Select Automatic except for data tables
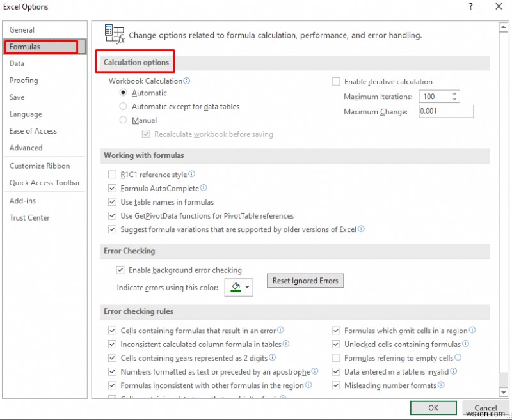This screenshot has width=512, height=420. [123, 106]
